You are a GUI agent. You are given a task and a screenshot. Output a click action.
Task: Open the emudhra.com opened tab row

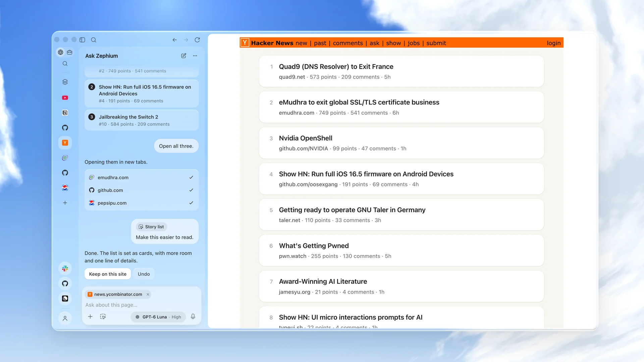141,177
